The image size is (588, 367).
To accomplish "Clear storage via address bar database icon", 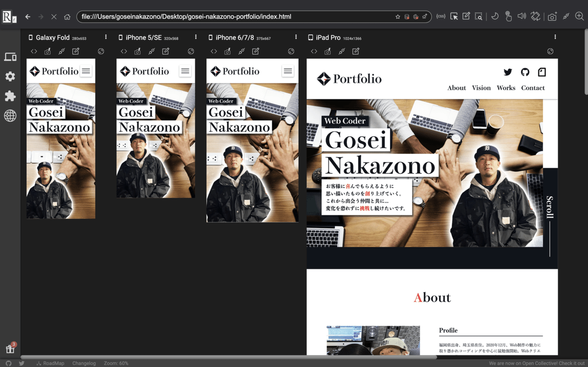I will pyautogui.click(x=407, y=17).
